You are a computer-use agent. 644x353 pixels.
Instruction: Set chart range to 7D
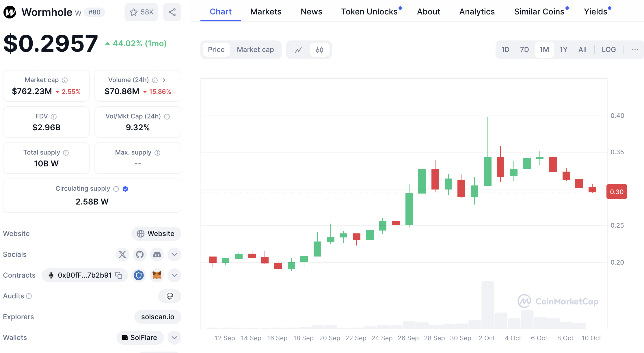[x=524, y=50]
